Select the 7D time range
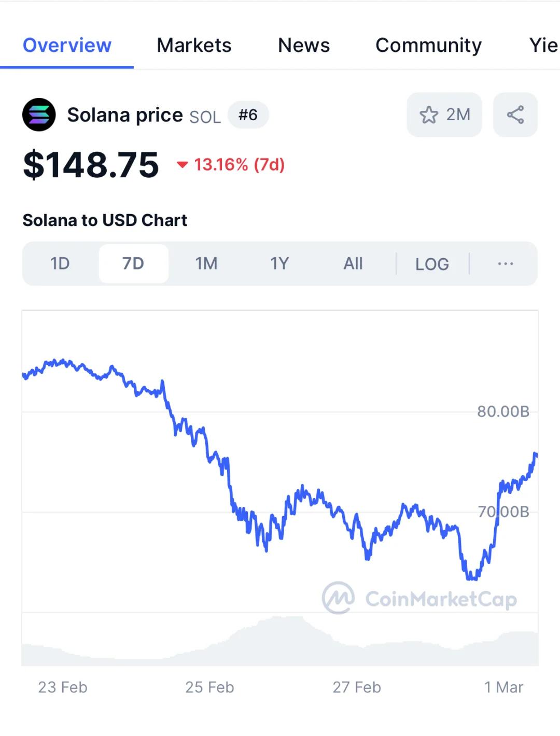560x736 pixels. point(133,264)
